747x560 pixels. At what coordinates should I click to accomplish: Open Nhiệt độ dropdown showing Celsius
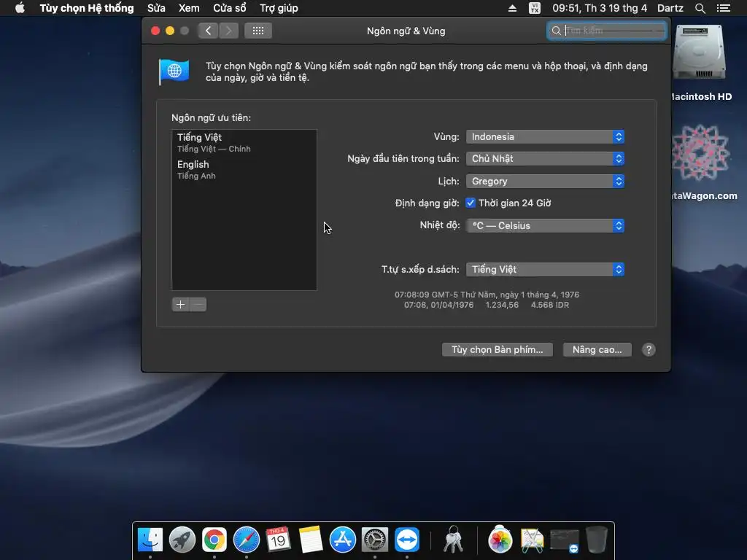pyautogui.click(x=545, y=225)
